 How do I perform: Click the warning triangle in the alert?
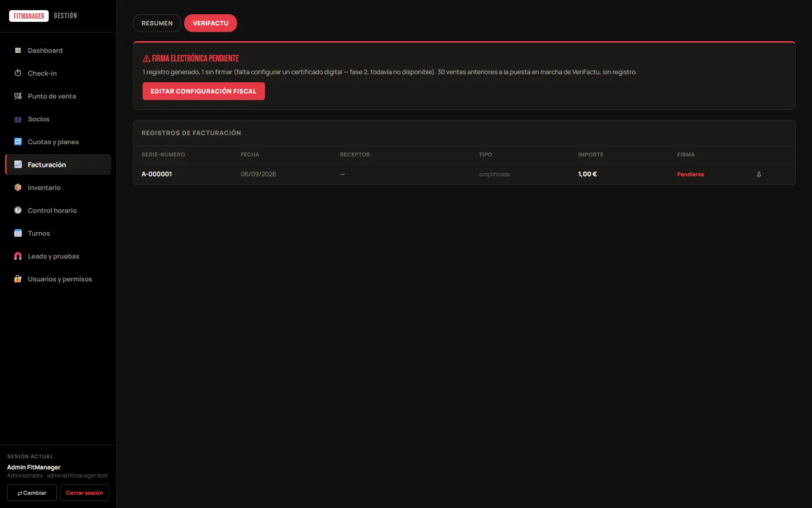point(146,58)
